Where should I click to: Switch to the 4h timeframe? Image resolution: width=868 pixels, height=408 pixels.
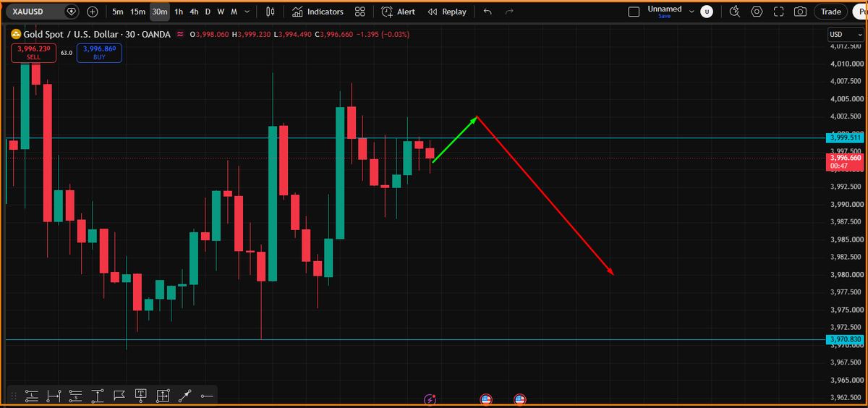(x=194, y=12)
